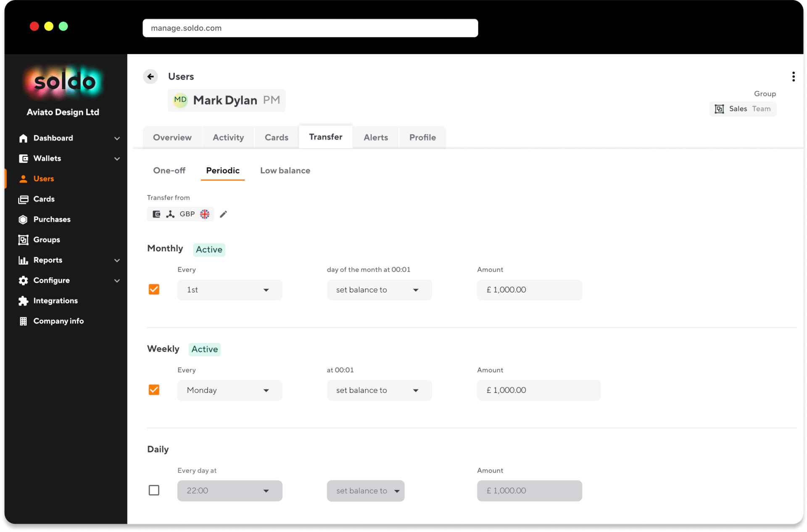
Task: Click the Integrations puzzle icon
Action: (x=23, y=301)
